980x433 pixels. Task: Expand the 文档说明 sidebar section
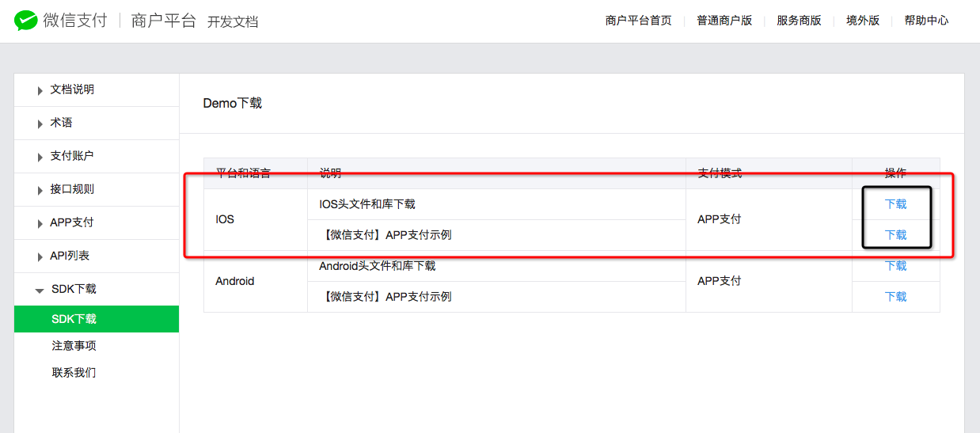[40, 91]
